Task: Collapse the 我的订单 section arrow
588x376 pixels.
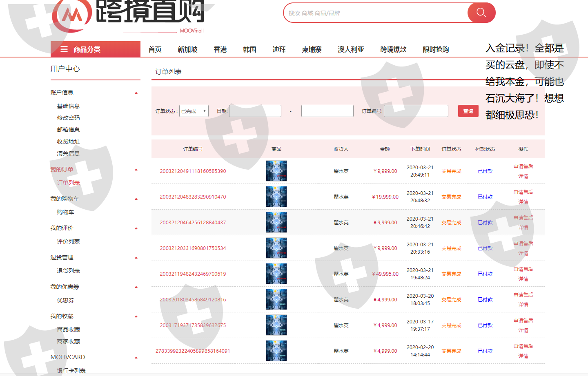Action: click(136, 170)
